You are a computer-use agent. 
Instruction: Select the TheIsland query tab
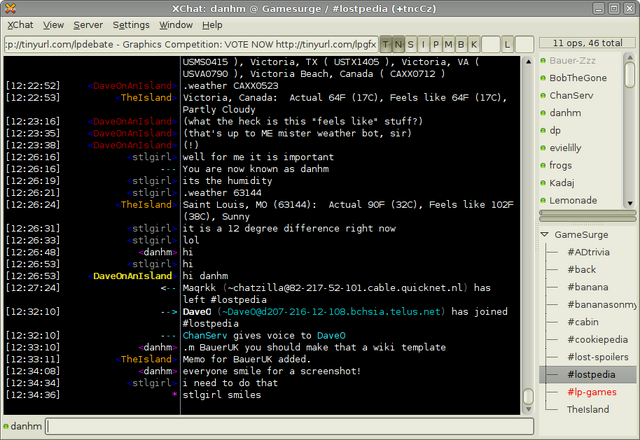tap(588, 409)
